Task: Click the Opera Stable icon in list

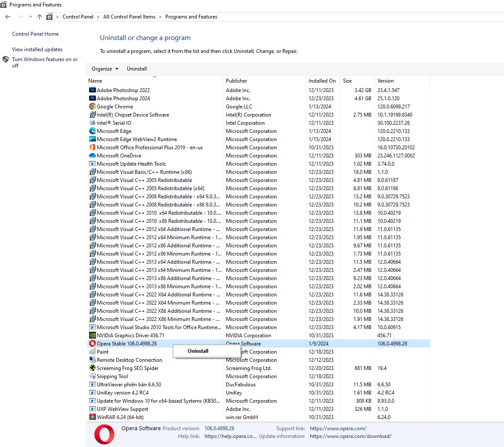Action: (92, 343)
